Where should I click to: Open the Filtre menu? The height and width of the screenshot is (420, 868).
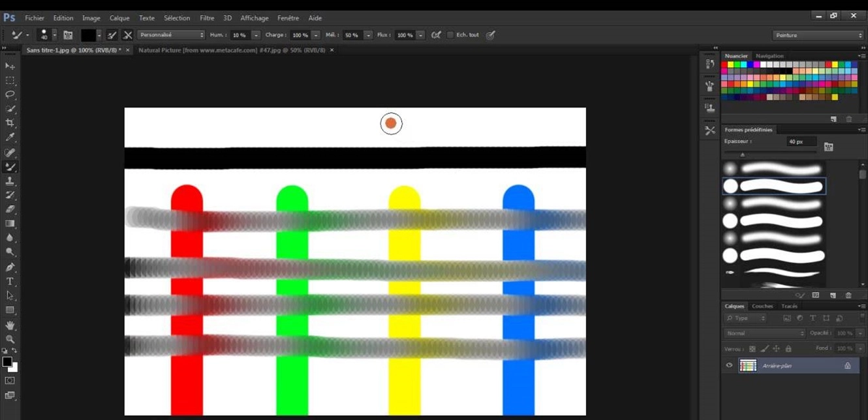tap(207, 18)
